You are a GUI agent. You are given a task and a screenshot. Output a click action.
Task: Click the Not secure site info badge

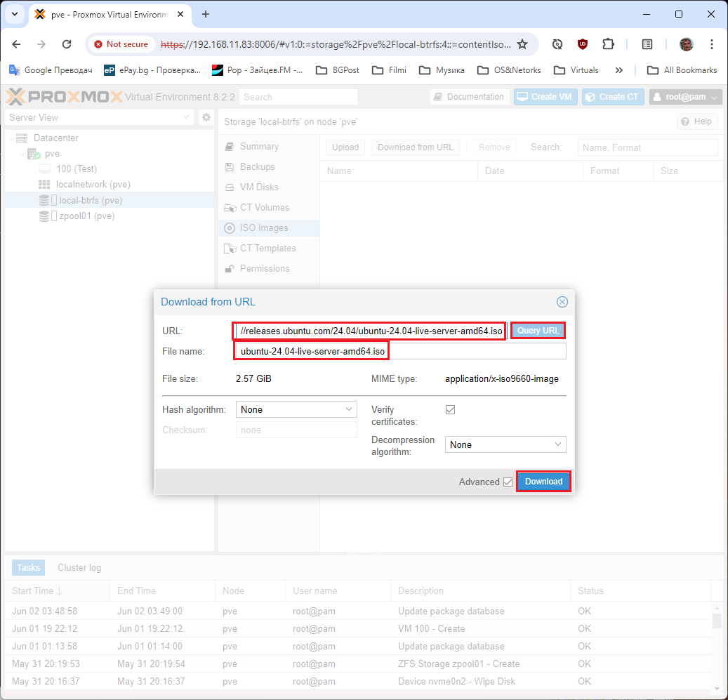click(x=121, y=44)
